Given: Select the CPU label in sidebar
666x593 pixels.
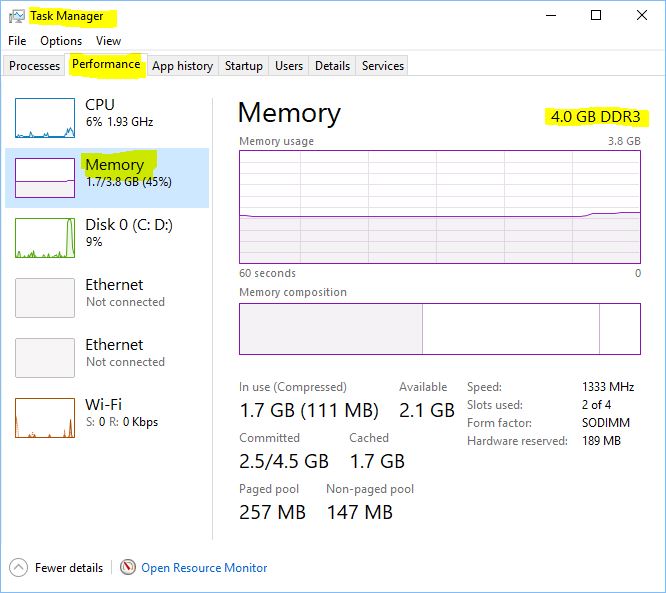Looking at the screenshot, I should (100, 104).
